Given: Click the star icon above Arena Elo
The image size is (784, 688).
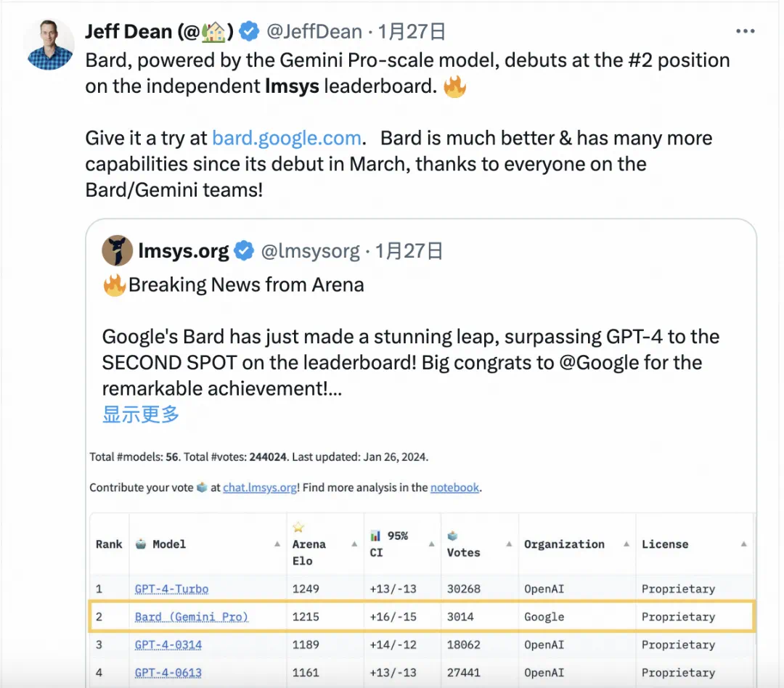Looking at the screenshot, I should click(x=298, y=528).
